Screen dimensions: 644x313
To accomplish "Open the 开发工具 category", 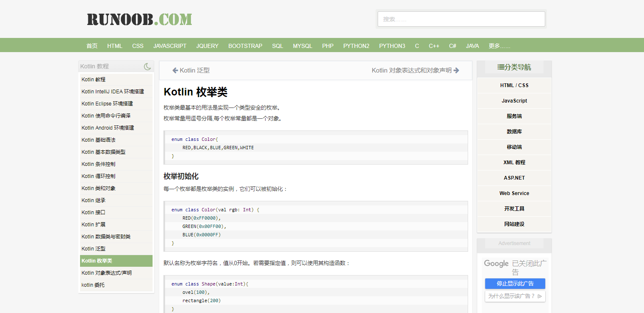I will pos(514,209).
